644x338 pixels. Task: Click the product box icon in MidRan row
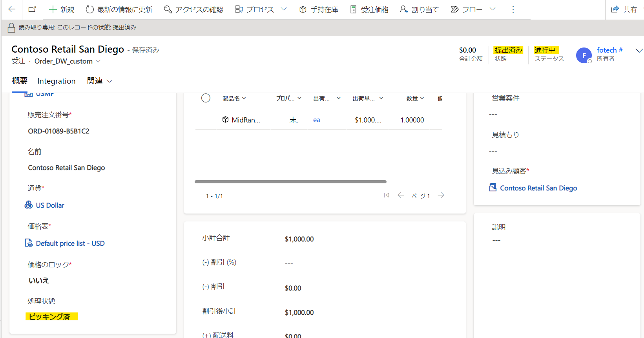pos(225,120)
